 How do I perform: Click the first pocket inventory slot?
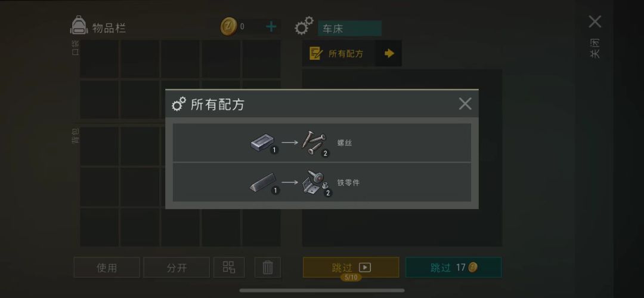(x=100, y=59)
